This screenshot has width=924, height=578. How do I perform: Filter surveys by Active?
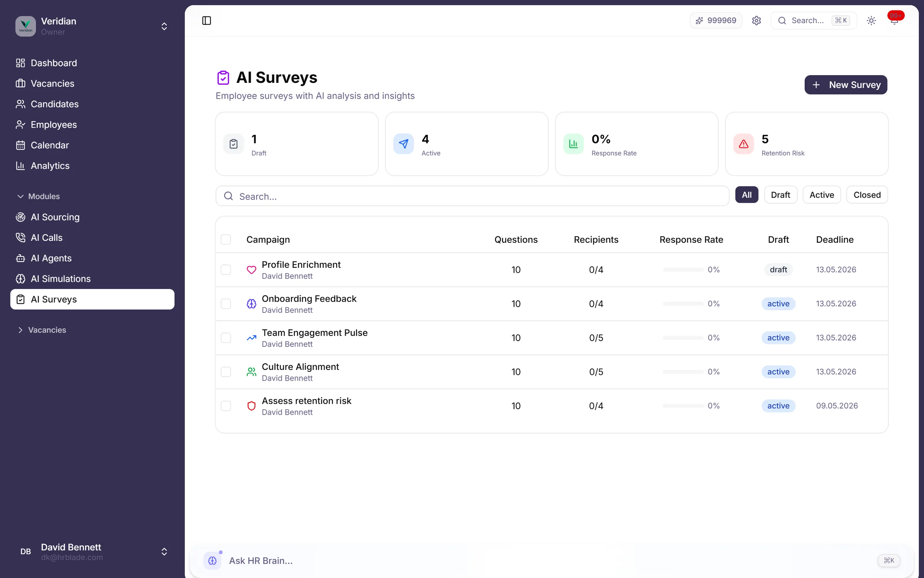pyautogui.click(x=822, y=195)
